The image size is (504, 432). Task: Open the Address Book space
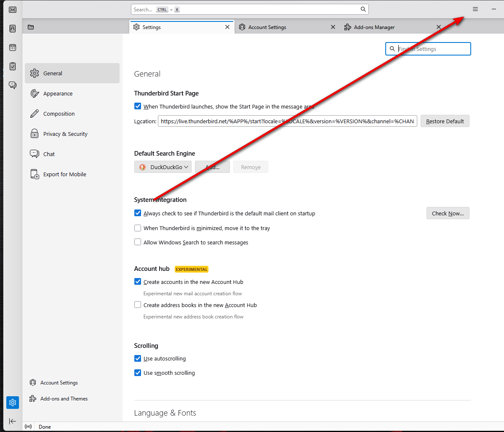[13, 29]
